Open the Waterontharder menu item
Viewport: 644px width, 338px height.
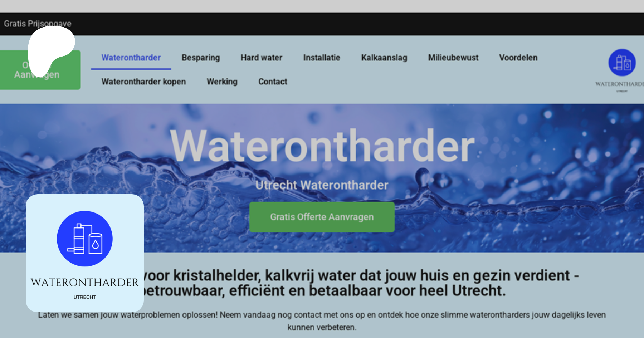click(x=131, y=58)
